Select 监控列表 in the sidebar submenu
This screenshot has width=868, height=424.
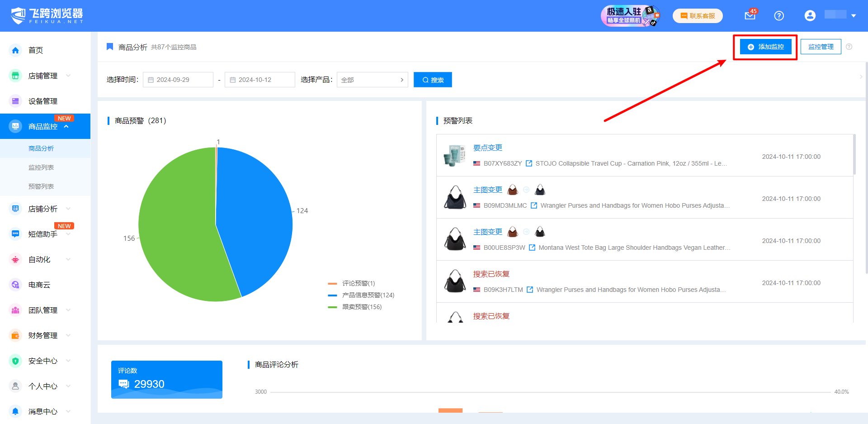(x=41, y=167)
